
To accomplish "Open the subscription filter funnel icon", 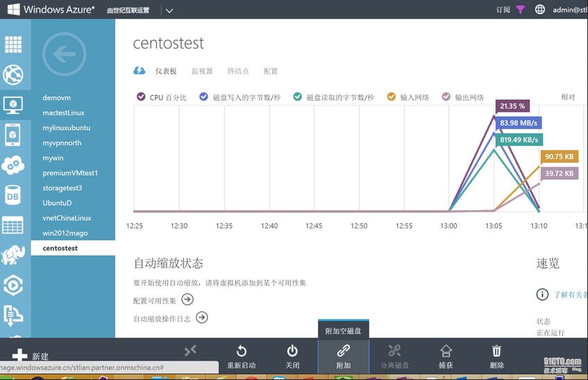I will (x=521, y=10).
